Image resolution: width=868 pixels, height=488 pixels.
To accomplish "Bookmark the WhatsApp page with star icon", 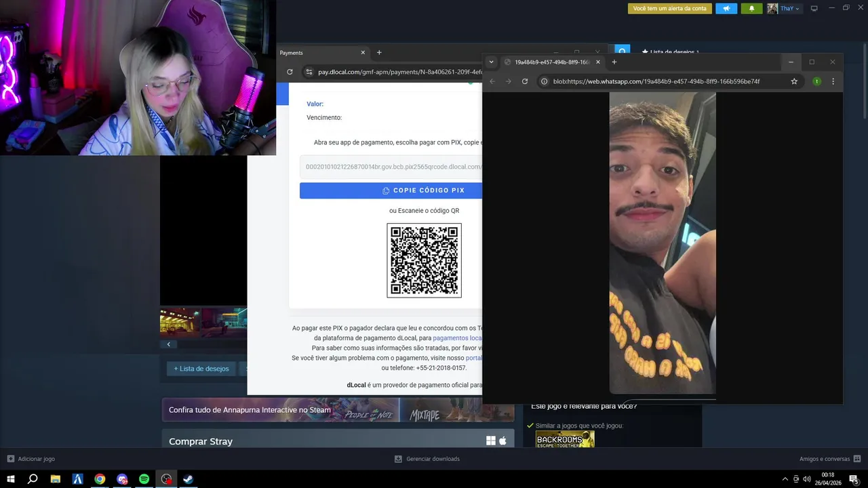I will point(794,81).
